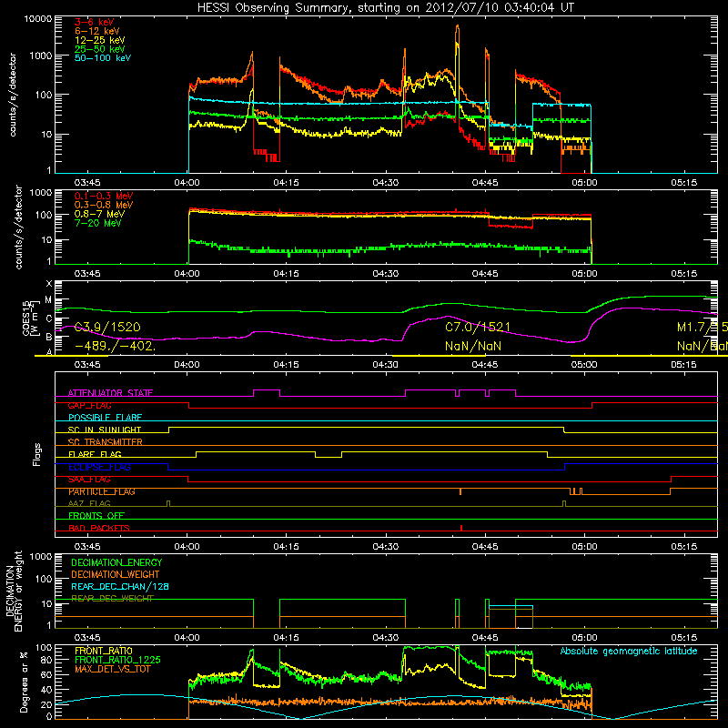Screen dimensions: 728x728
Task: Click the 3-6 keV legend label
Action: [x=95, y=22]
